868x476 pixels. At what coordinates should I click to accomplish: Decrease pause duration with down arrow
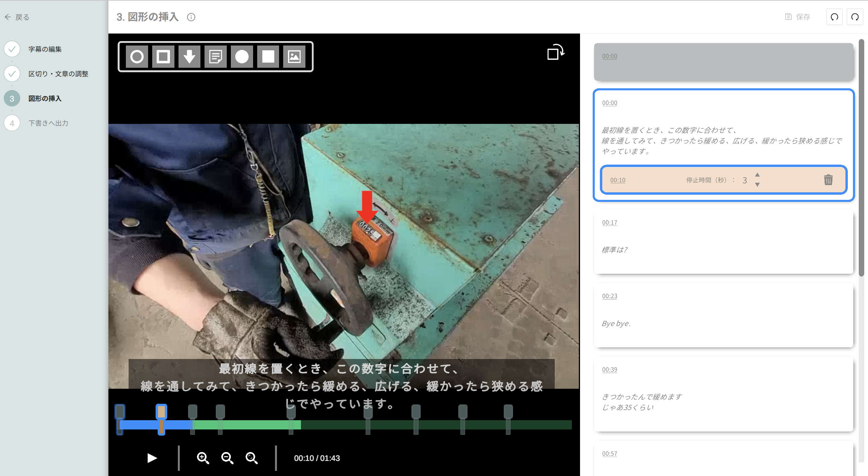tap(757, 185)
